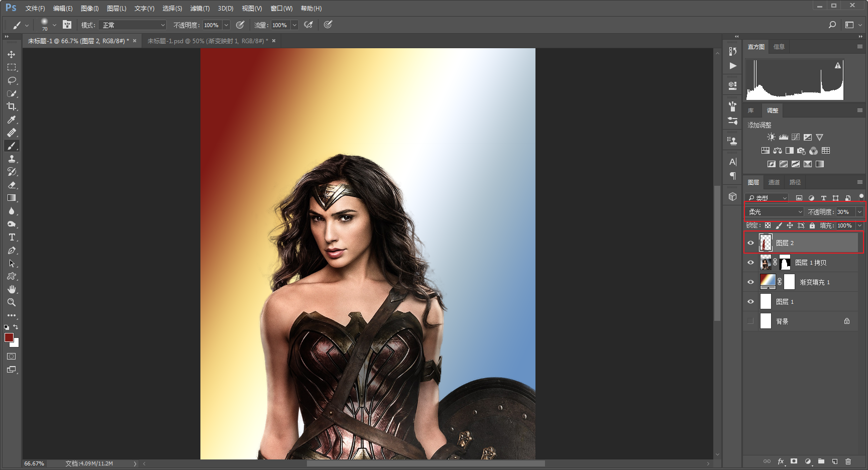Image resolution: width=868 pixels, height=470 pixels.
Task: Open the layer style fx menu
Action: click(781, 461)
